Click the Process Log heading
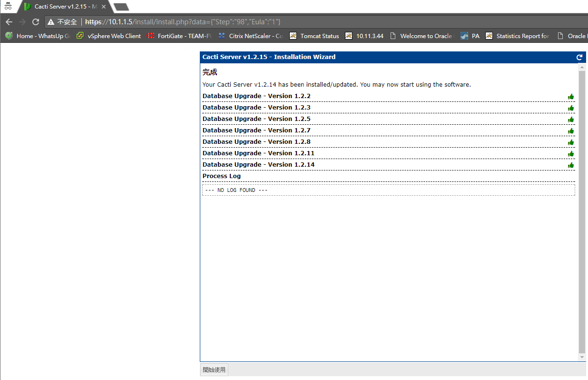This screenshot has height=380, width=588. (222, 176)
